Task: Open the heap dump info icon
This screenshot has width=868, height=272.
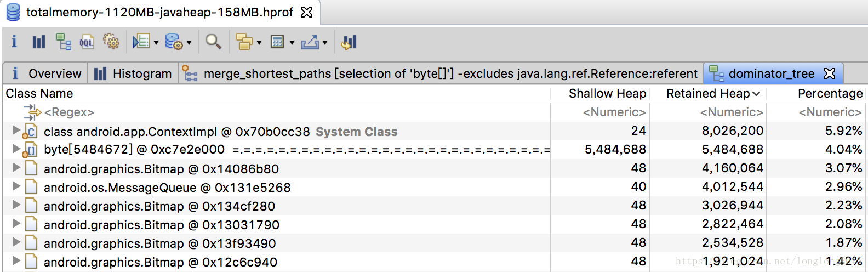Action: [x=14, y=42]
